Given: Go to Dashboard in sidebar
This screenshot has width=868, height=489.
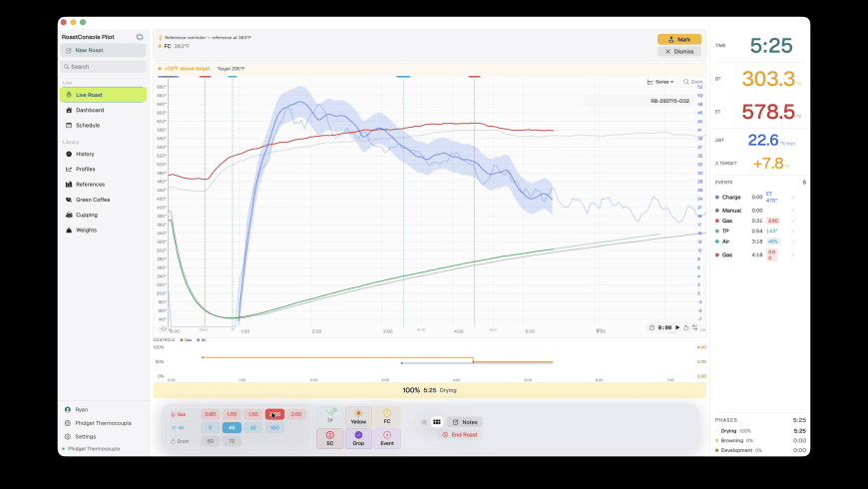Looking at the screenshot, I should (x=103, y=110).
